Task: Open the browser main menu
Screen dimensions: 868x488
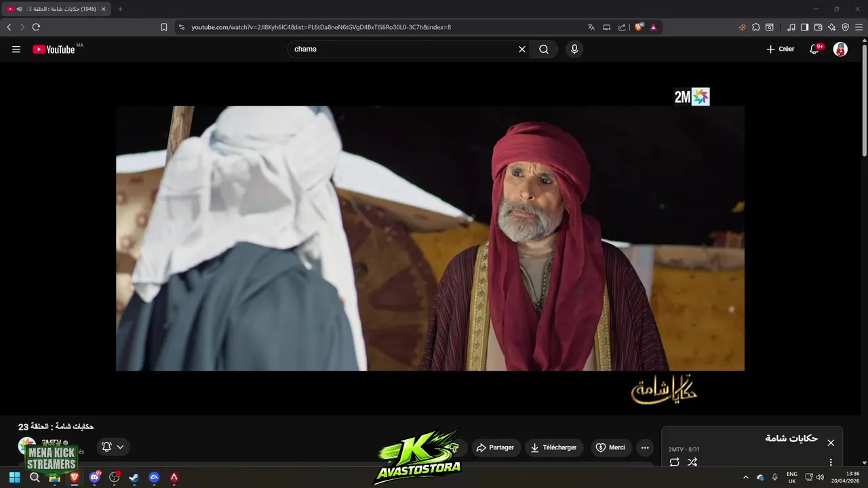Action: [859, 27]
